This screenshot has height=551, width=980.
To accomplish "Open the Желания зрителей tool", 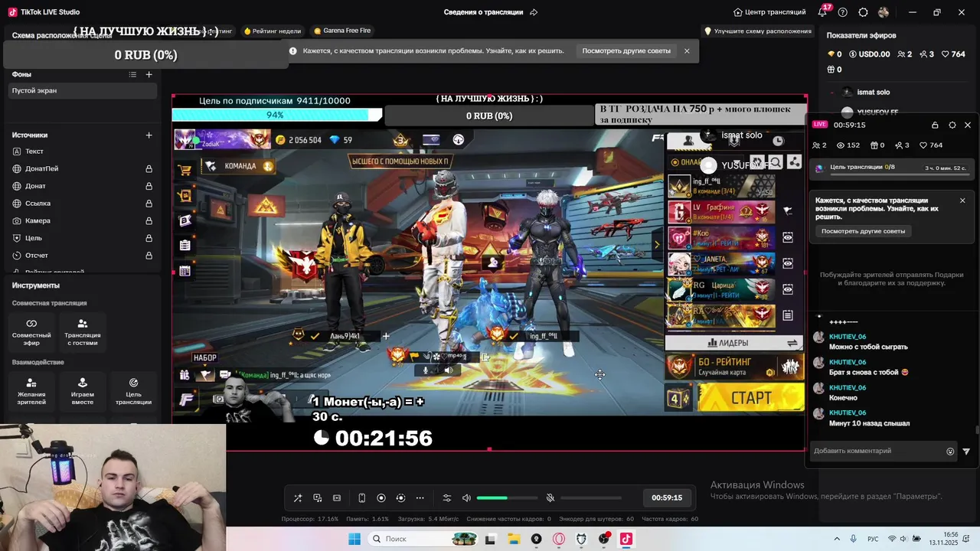I will (x=31, y=391).
